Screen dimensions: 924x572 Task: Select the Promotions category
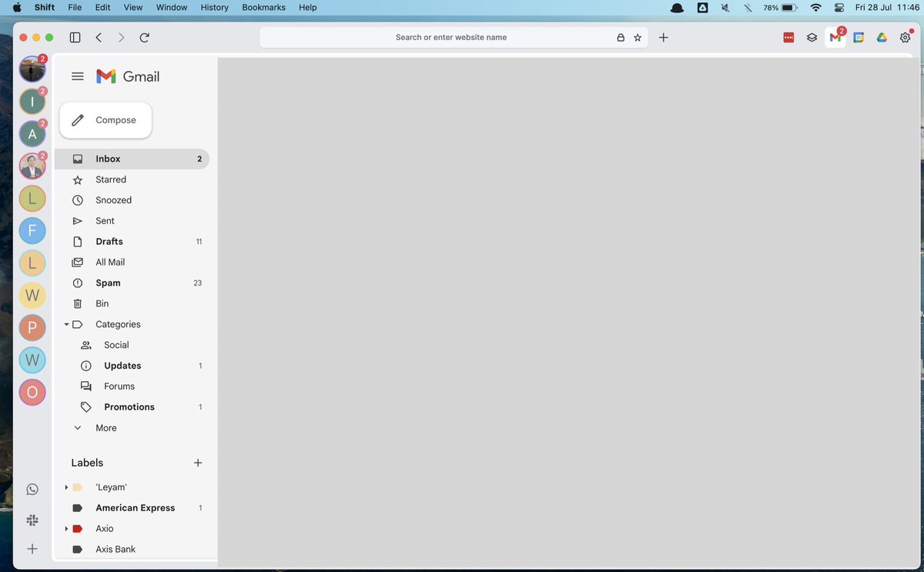tap(132, 407)
